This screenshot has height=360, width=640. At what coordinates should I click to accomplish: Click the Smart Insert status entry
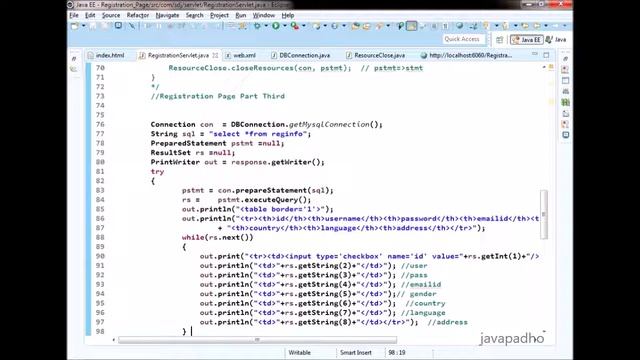[356, 353]
